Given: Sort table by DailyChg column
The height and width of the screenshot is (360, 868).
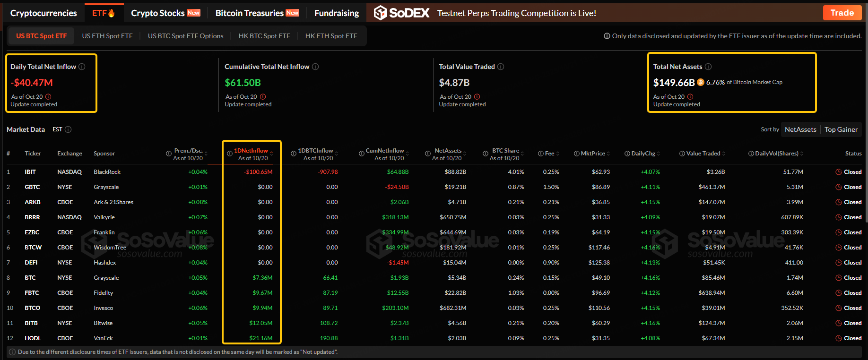Looking at the screenshot, I should click(643, 154).
